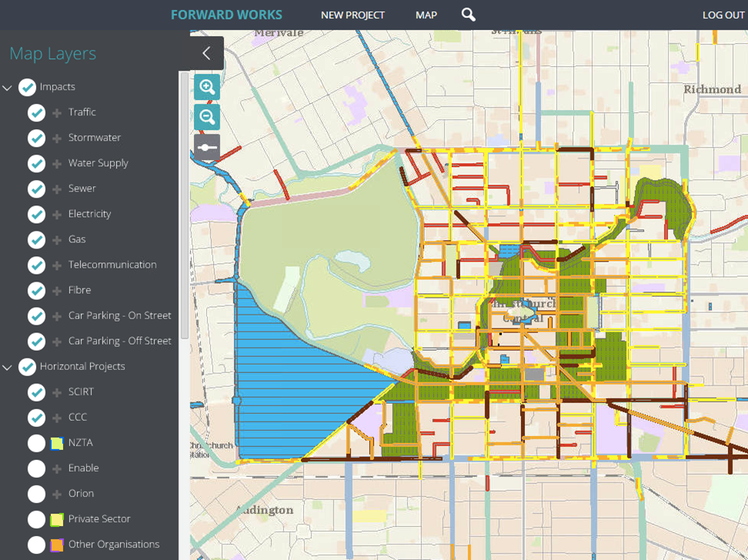Screen dimensions: 748x560
Task: Uncheck the Traffic layer
Action: tap(36, 112)
